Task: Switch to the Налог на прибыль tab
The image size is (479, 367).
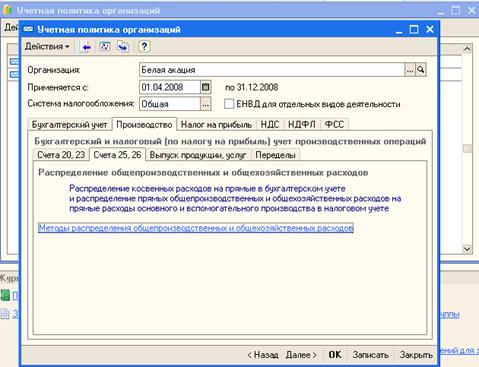Action: [216, 125]
